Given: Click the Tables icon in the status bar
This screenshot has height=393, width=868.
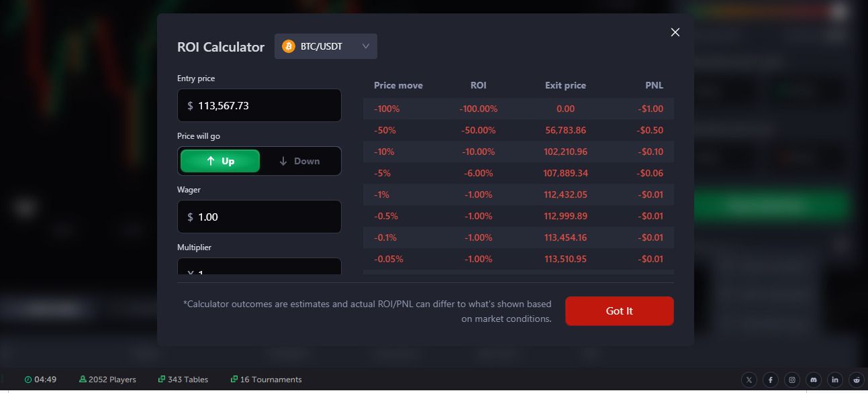Looking at the screenshot, I should pos(162,379).
